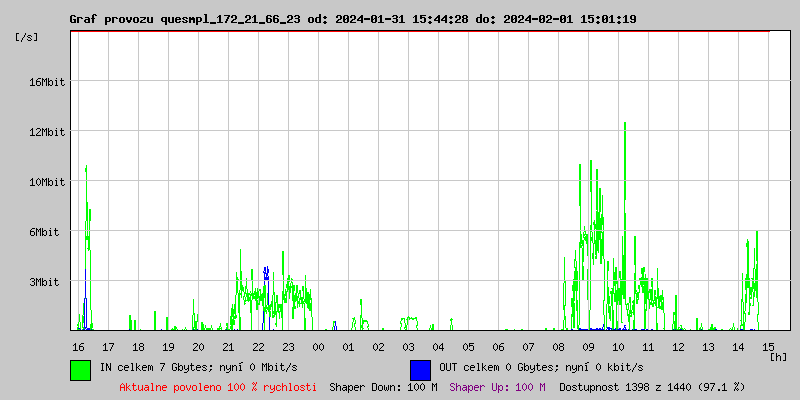This screenshot has height=400, width=800.
Task: Select hour 22 on the time axis
Action: pos(258,347)
